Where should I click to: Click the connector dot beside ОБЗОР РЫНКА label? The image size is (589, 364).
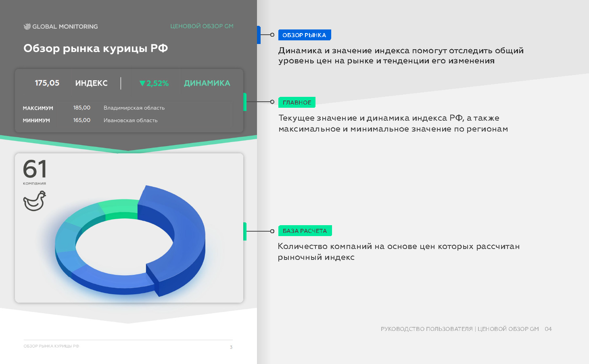coord(272,35)
